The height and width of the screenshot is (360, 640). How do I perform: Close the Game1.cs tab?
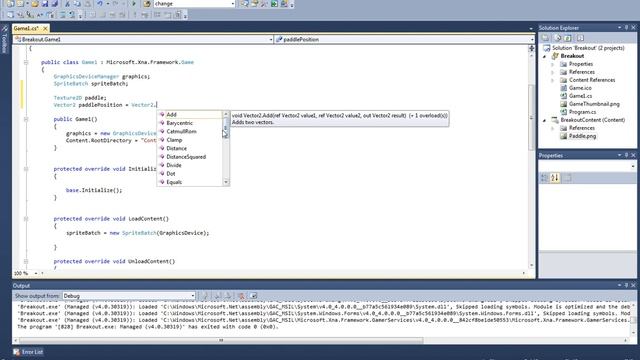point(45,28)
